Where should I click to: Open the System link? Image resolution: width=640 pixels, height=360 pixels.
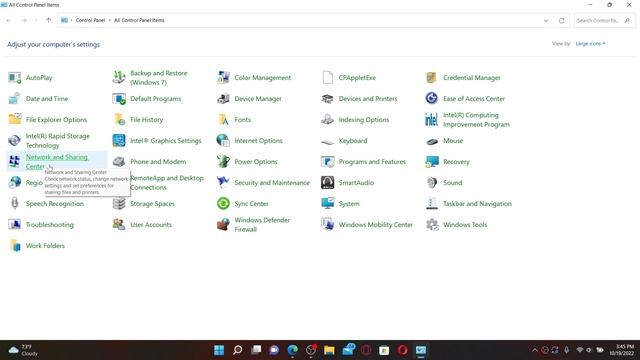point(349,203)
